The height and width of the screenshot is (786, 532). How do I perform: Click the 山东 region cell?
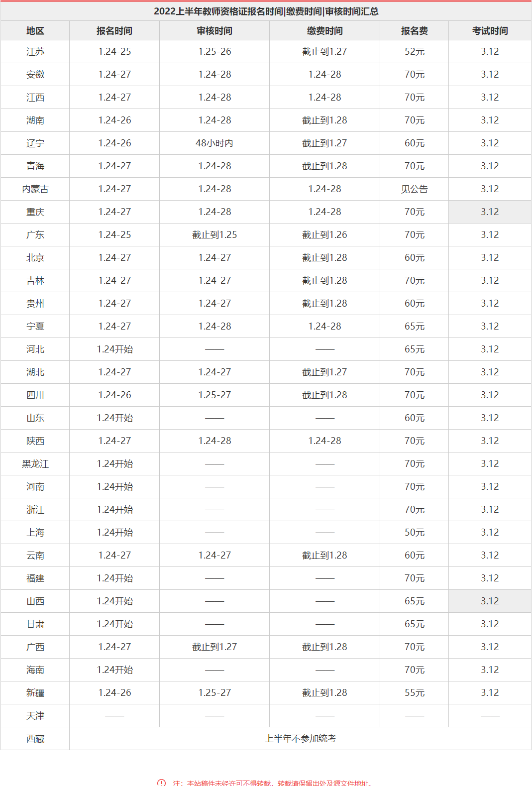point(35,418)
